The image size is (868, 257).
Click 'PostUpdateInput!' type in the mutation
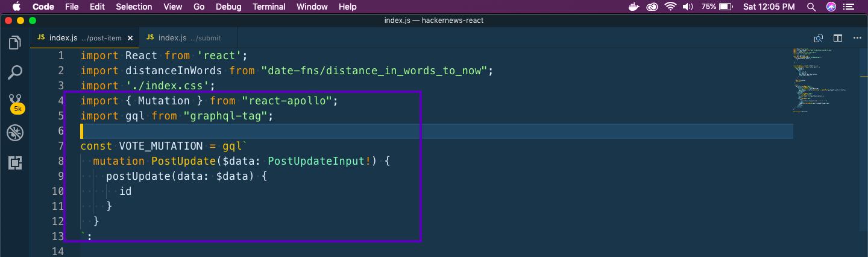(319, 161)
